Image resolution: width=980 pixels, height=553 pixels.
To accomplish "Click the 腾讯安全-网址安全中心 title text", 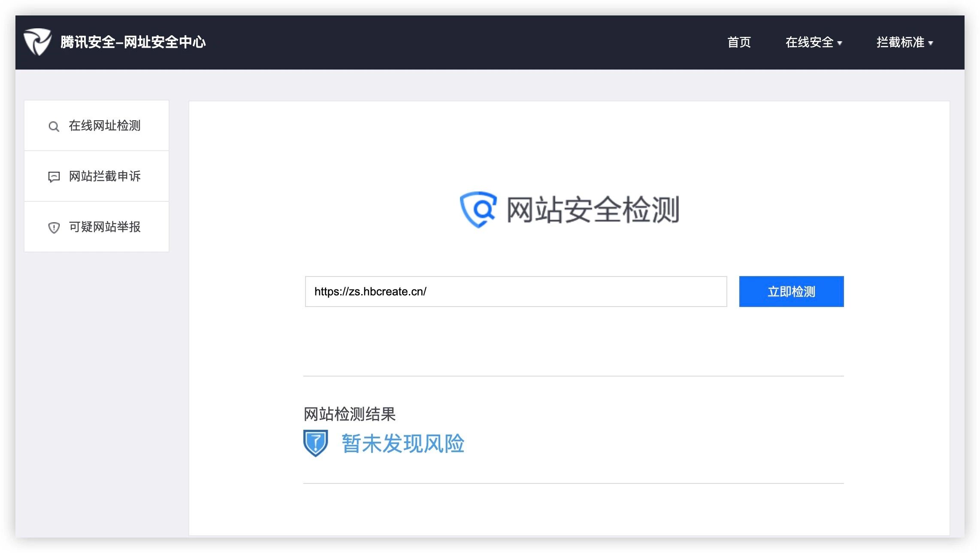I will point(133,42).
